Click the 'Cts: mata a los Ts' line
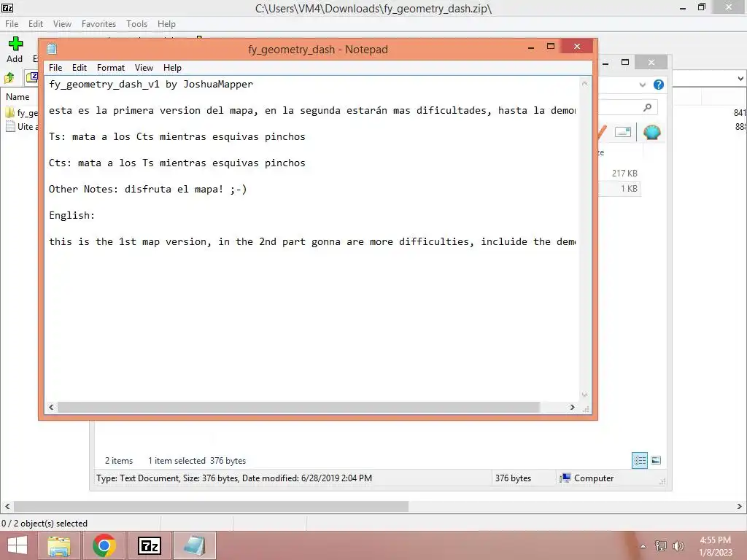 tap(177, 163)
